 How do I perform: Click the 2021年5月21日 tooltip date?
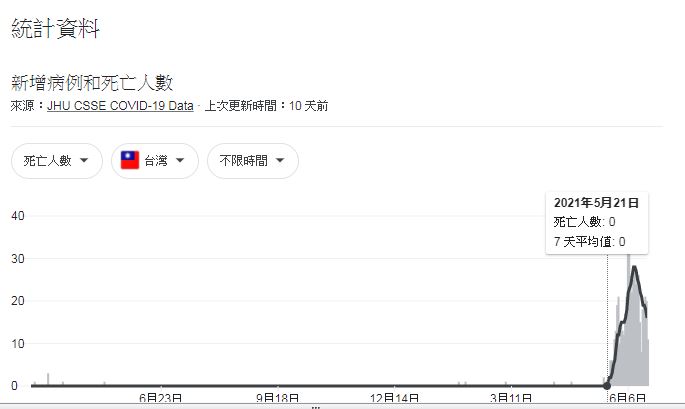pos(596,203)
